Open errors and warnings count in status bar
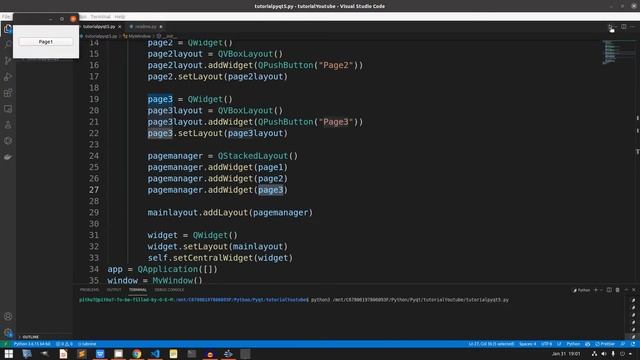Screen dimensions: 640x360 tap(64, 344)
